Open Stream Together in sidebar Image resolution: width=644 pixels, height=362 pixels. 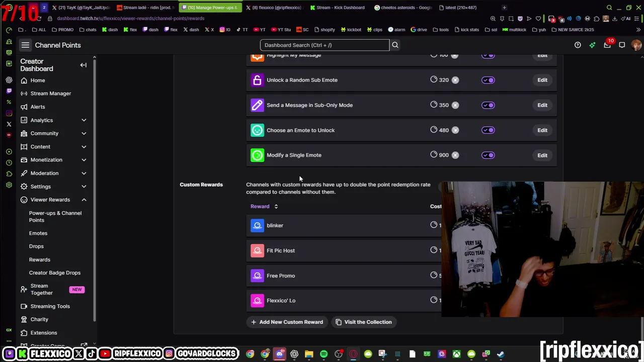tap(41, 289)
